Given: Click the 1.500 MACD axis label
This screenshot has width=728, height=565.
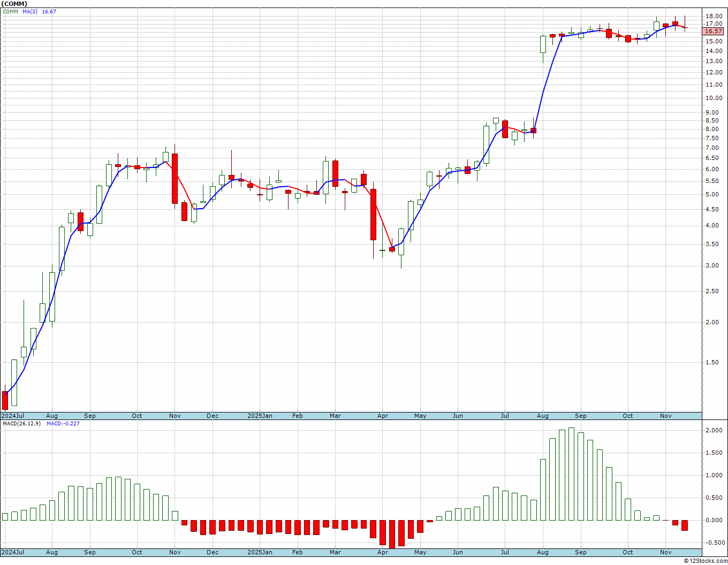Looking at the screenshot, I should 715,453.
